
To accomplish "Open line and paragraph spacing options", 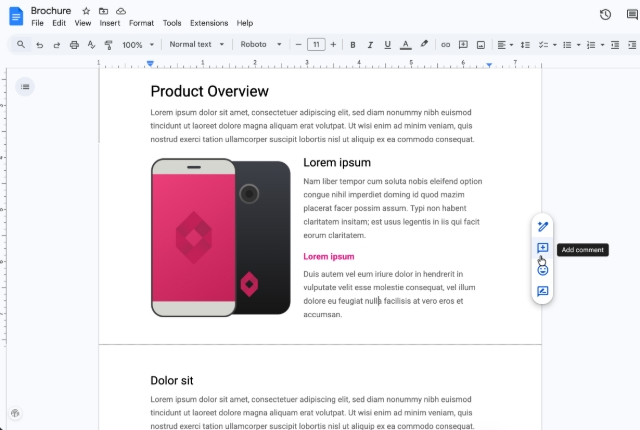I will 525,45.
